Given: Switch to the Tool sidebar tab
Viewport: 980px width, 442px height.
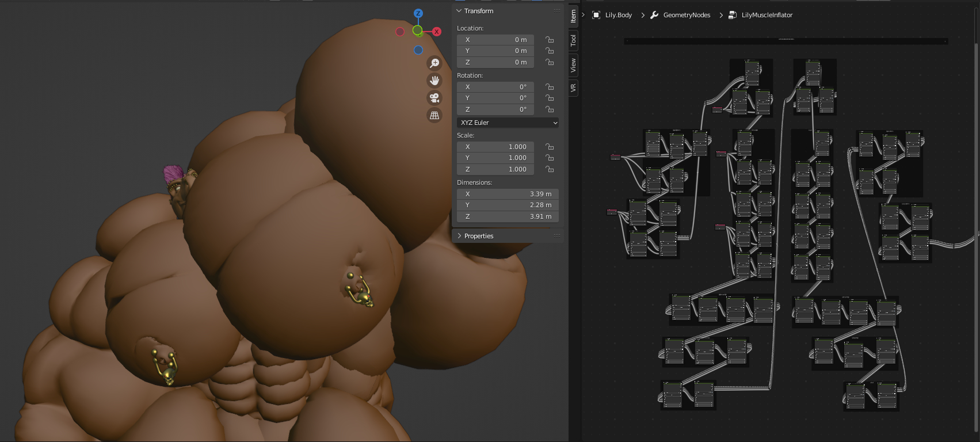Looking at the screenshot, I should tap(573, 40).
